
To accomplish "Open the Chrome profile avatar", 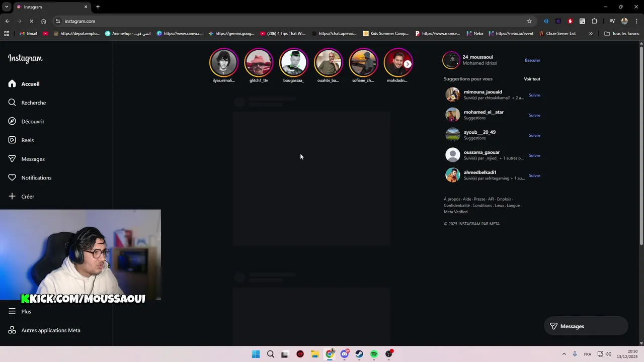I will [624, 21].
